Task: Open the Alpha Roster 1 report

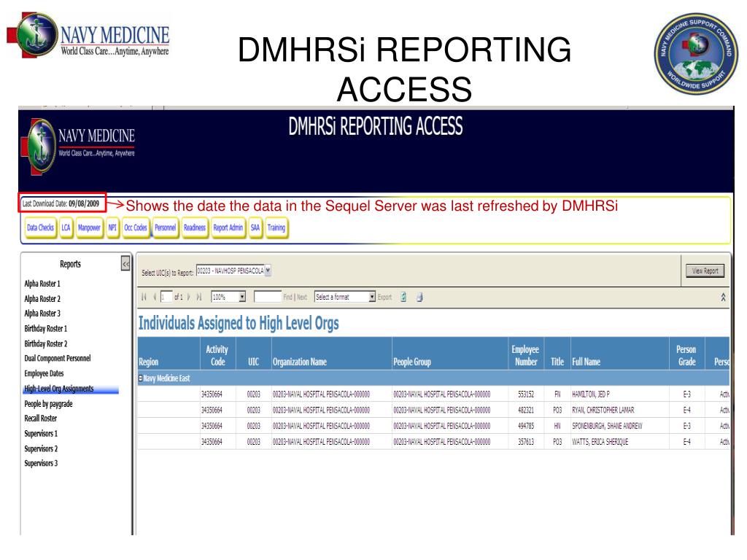Action: [x=42, y=284]
